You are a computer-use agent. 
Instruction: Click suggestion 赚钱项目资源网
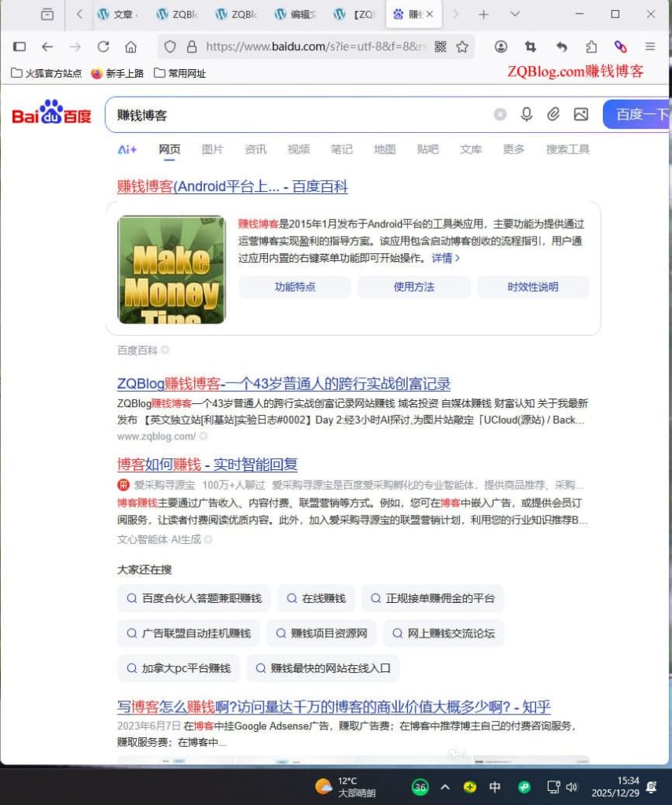pyautogui.click(x=321, y=633)
